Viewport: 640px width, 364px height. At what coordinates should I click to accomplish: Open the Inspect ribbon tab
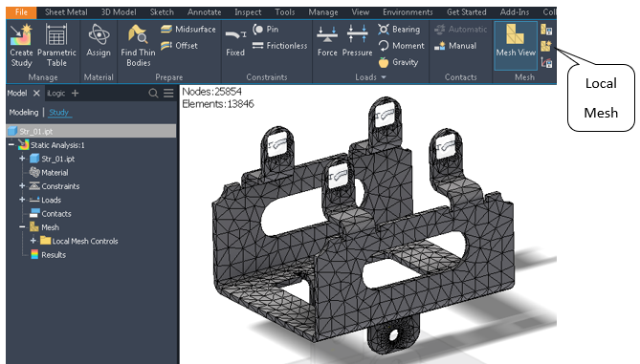248,12
